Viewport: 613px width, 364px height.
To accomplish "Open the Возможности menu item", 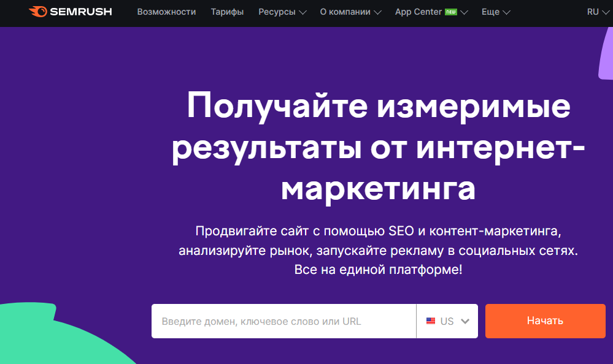I will click(x=166, y=12).
